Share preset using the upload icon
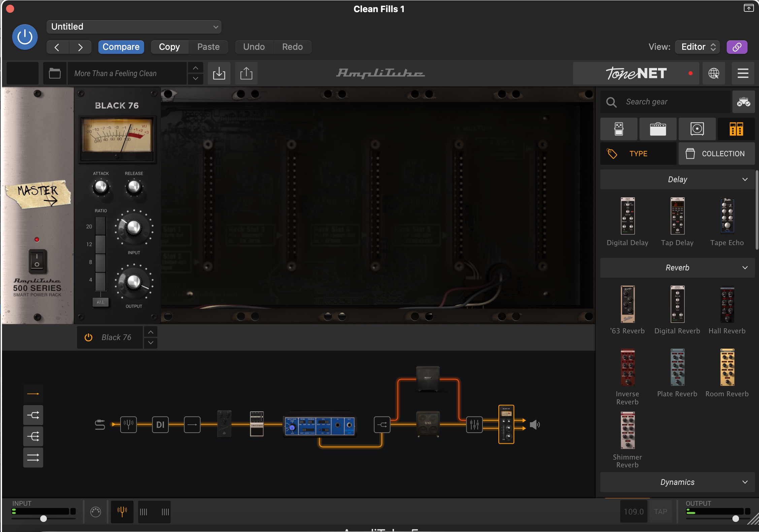This screenshot has height=532, width=759. [246, 73]
